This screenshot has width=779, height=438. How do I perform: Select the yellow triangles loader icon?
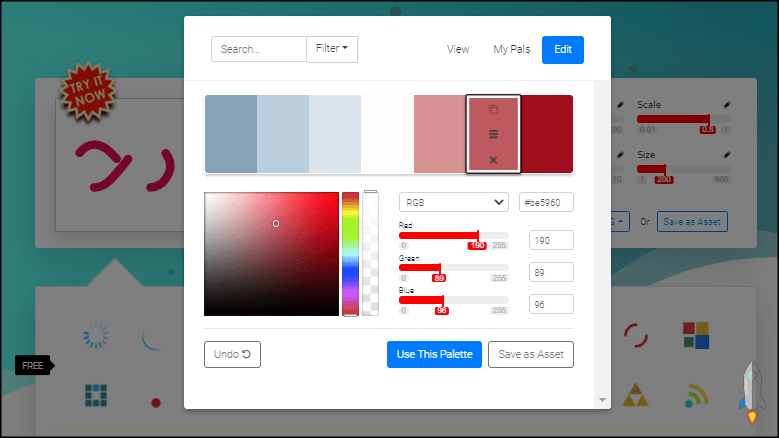click(x=634, y=397)
